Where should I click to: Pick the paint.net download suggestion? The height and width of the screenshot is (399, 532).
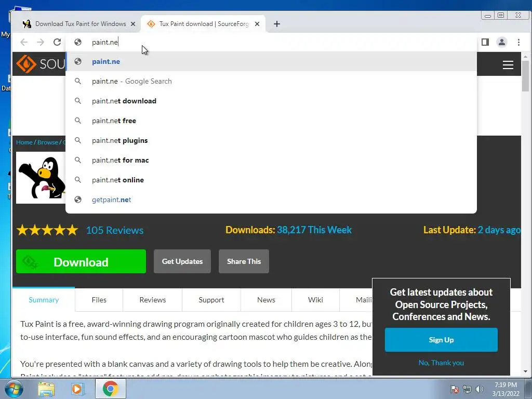271,101
